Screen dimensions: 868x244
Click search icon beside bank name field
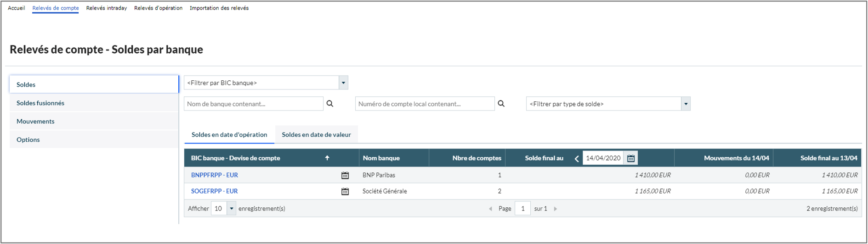click(330, 104)
